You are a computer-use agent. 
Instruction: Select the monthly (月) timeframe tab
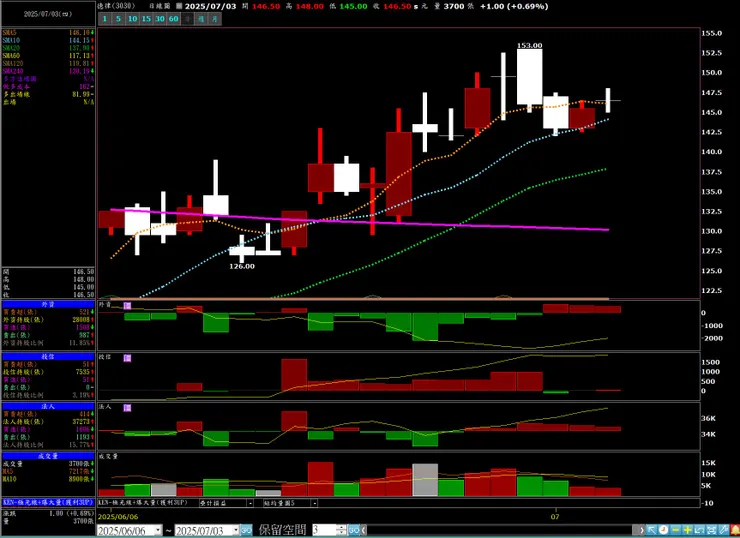(x=215, y=19)
